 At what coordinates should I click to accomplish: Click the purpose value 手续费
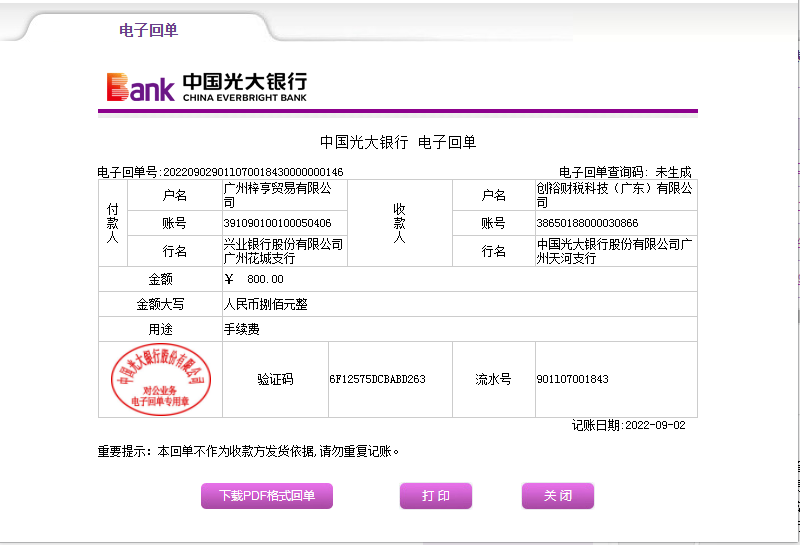(x=241, y=329)
